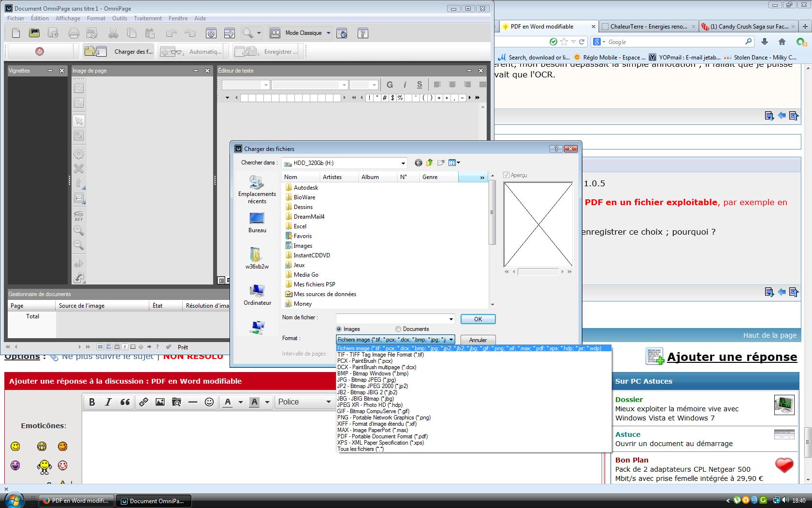Open the Chercher dans drive dropdown
812x508 pixels.
pos(403,163)
